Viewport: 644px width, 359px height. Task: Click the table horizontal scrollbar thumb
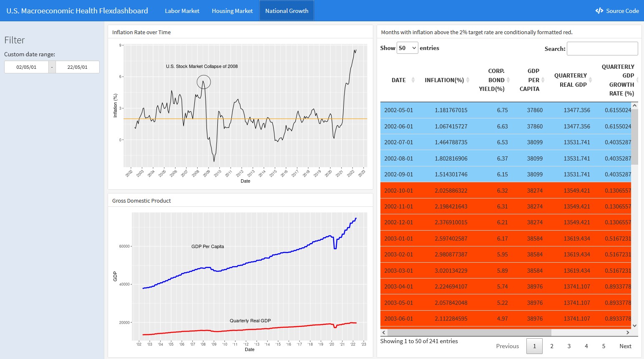click(469, 333)
